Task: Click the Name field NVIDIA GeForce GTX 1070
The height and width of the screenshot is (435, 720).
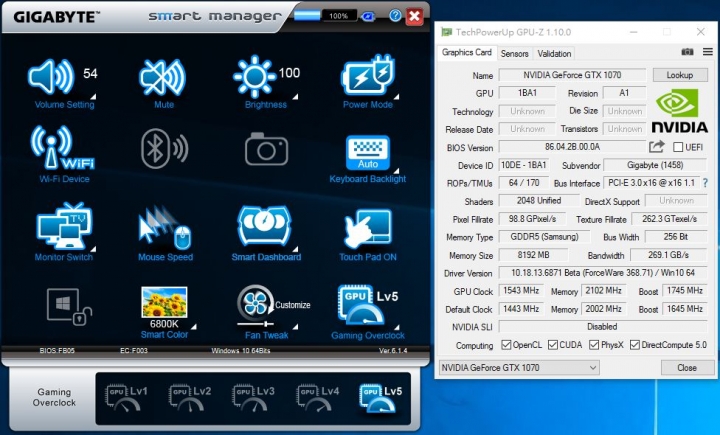Action: point(572,75)
